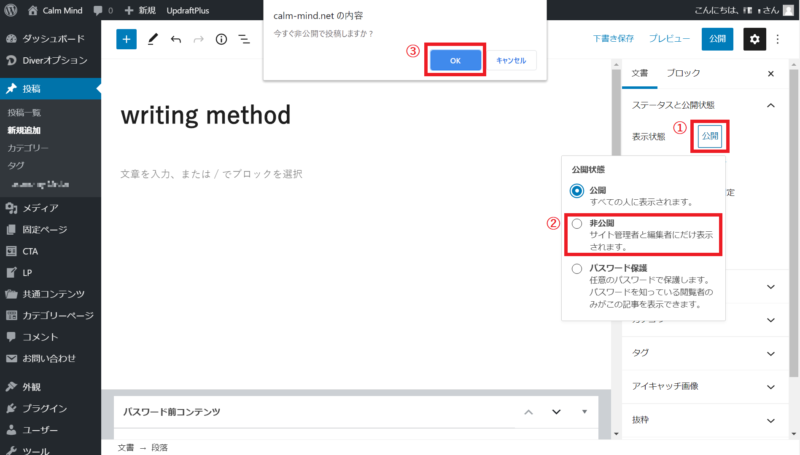This screenshot has height=455, width=800.
Task: Click the settings sidebar scrollbar
Action: (x=793, y=223)
